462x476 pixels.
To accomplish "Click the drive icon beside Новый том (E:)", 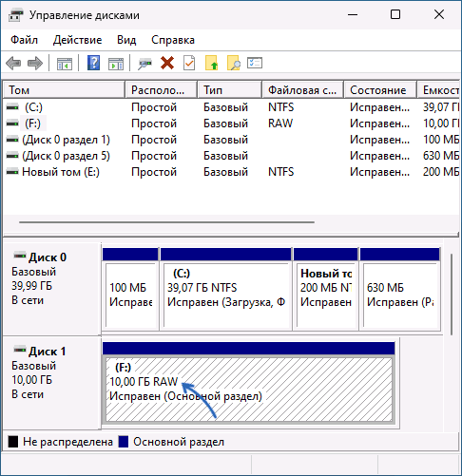I will (12, 172).
